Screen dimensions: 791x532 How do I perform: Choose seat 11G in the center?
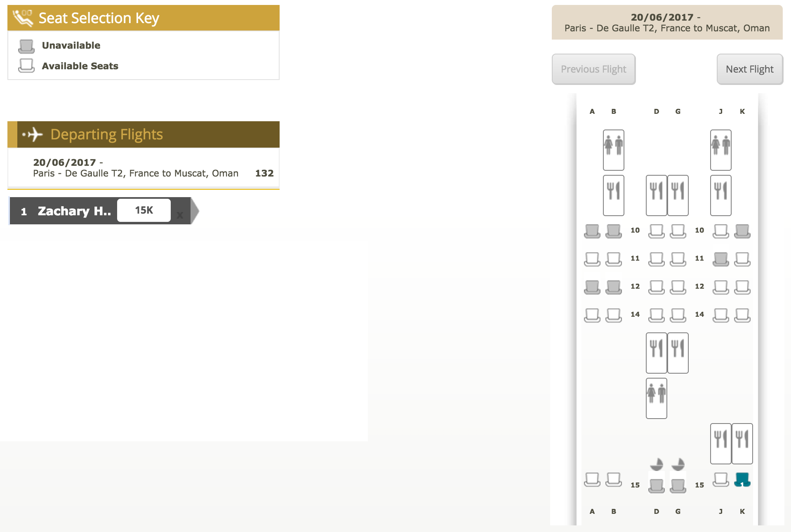678,259
